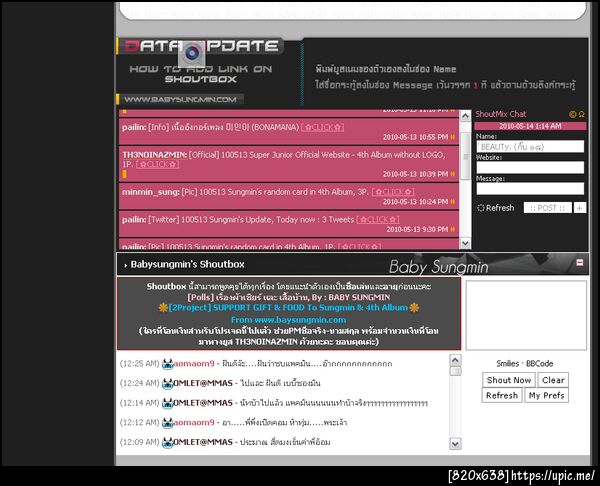Click the Baby Sungmin script logo

coord(439,267)
